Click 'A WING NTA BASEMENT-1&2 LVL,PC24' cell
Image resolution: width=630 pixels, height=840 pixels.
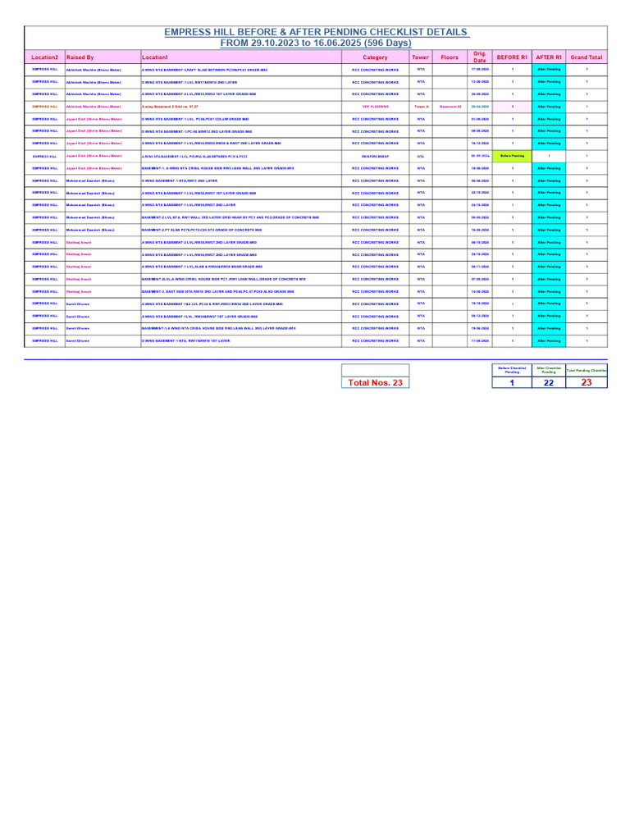click(x=241, y=304)
